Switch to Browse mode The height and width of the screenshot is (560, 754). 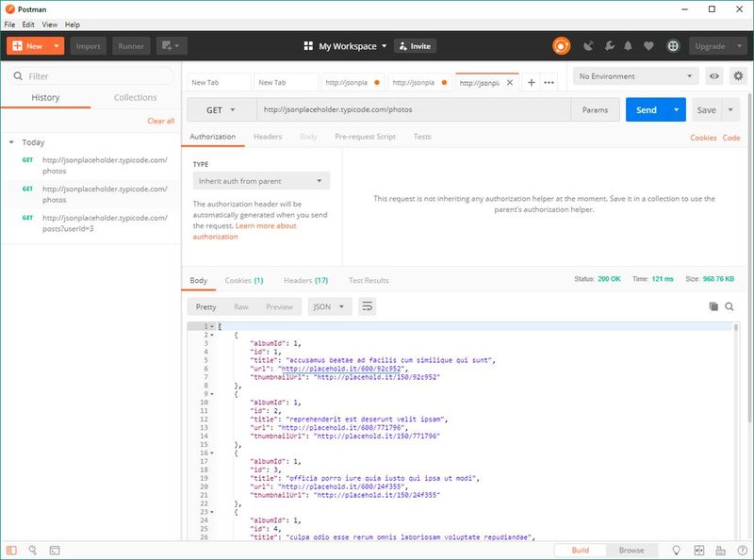(631, 550)
